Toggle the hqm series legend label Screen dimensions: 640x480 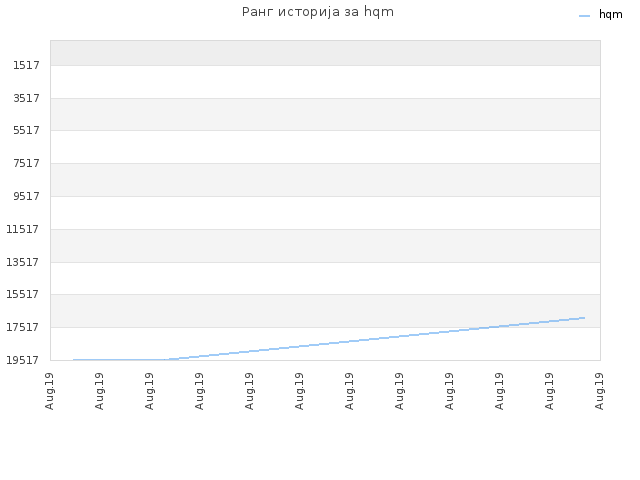[610, 15]
